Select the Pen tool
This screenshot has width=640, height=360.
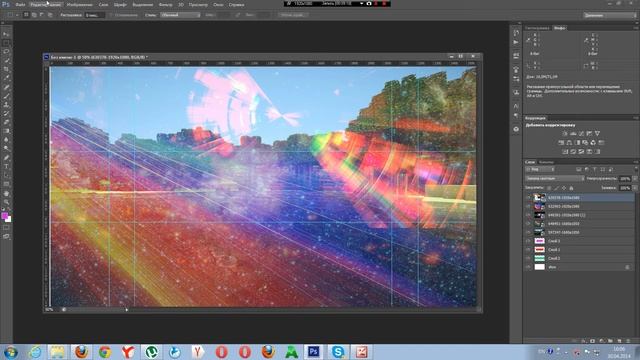pyautogui.click(x=6, y=158)
